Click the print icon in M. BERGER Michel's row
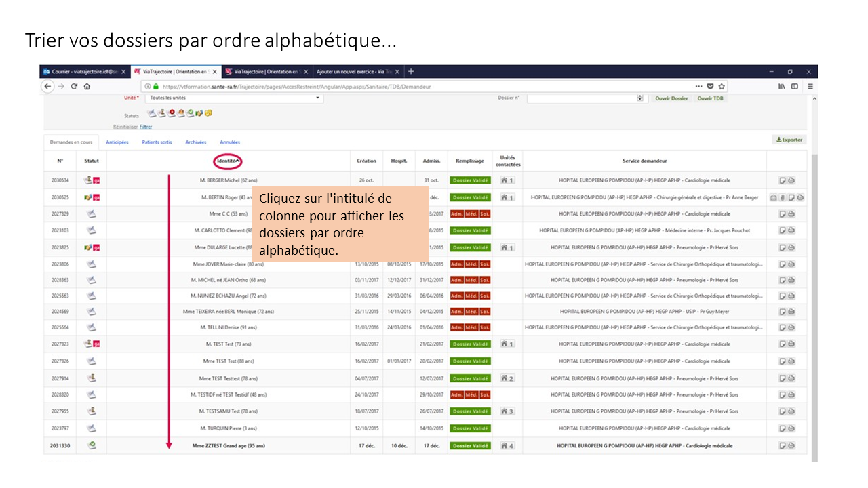The width and height of the screenshot is (868, 488). point(791,180)
